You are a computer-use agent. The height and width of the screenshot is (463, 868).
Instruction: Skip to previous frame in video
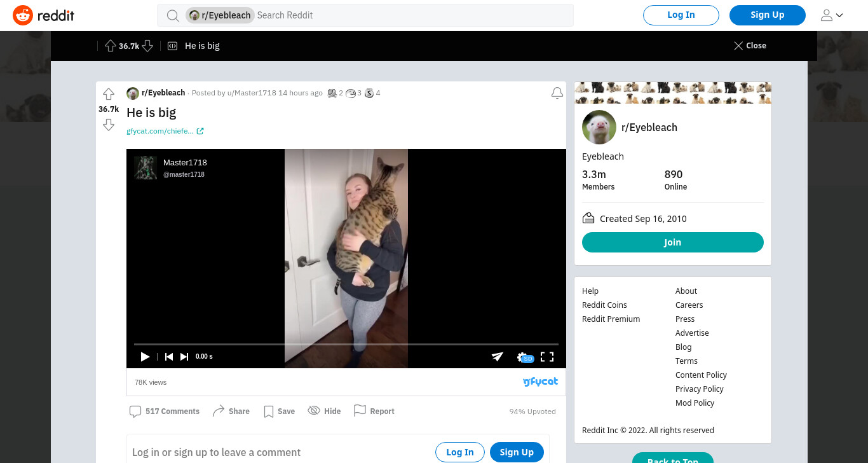(x=169, y=357)
